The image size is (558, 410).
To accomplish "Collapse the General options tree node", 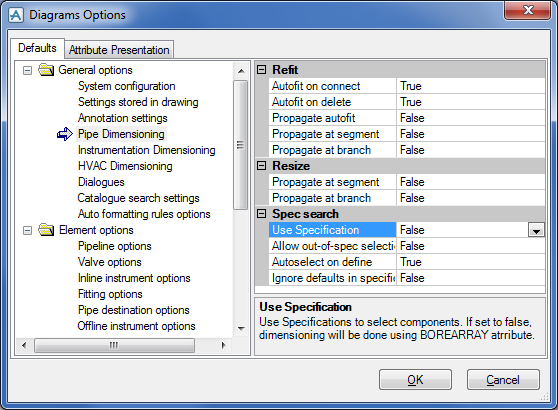I will (27, 70).
